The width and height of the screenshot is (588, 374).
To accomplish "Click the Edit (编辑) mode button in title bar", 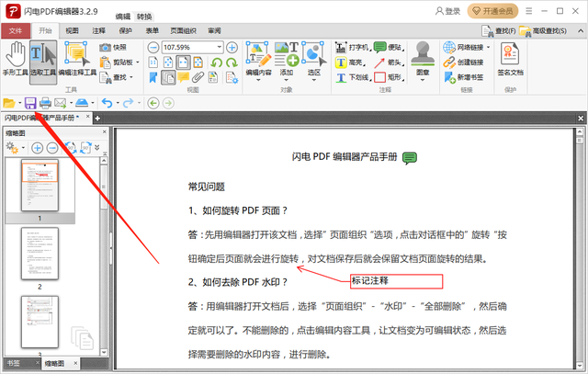I will [122, 17].
